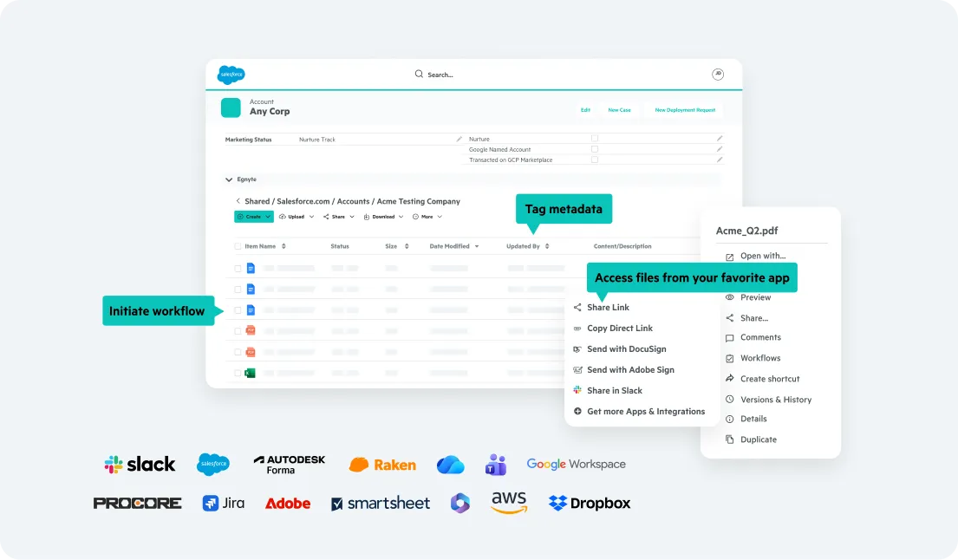The height and width of the screenshot is (560, 958).
Task: Select Share in Slack
Action: click(x=607, y=391)
